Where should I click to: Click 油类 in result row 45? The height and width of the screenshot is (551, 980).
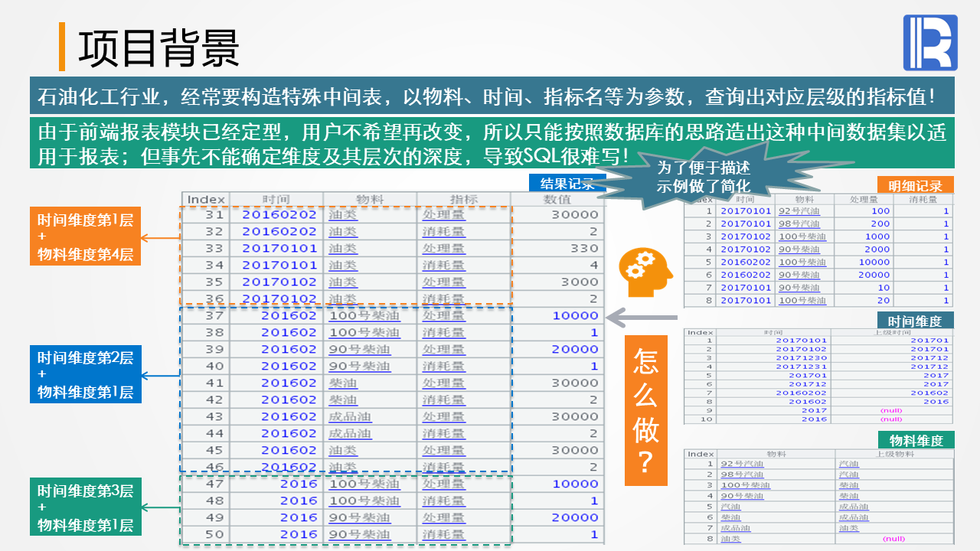tap(343, 451)
